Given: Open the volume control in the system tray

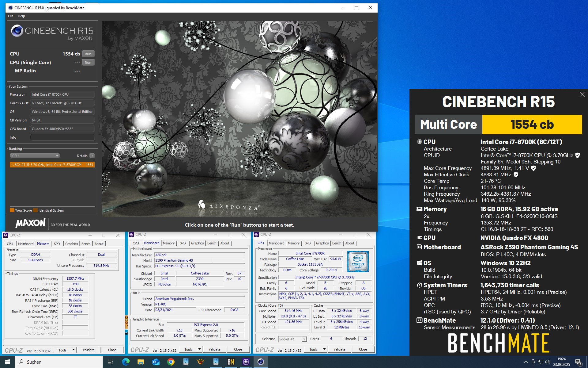Looking at the screenshot, I should [548, 362].
